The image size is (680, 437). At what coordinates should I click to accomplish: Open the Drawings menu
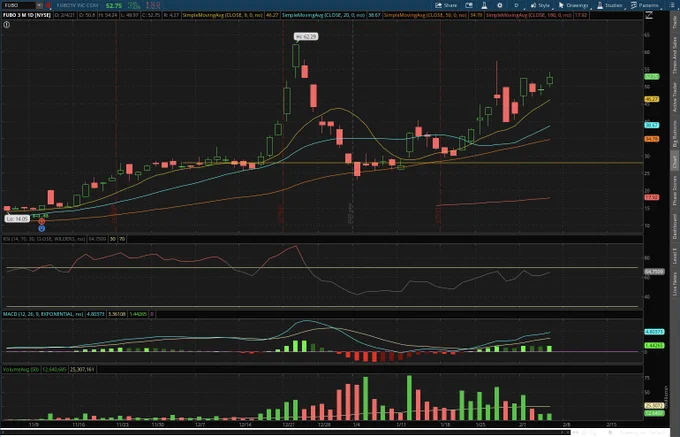(573, 5)
